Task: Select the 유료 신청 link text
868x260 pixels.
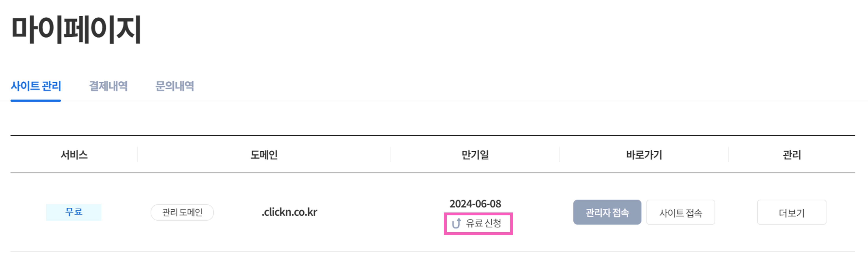Action: [484, 223]
